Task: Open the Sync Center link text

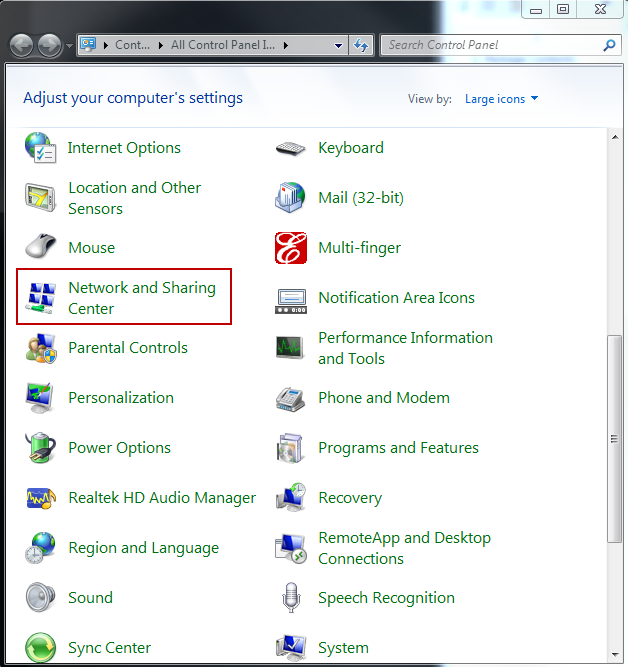Action: [x=109, y=647]
